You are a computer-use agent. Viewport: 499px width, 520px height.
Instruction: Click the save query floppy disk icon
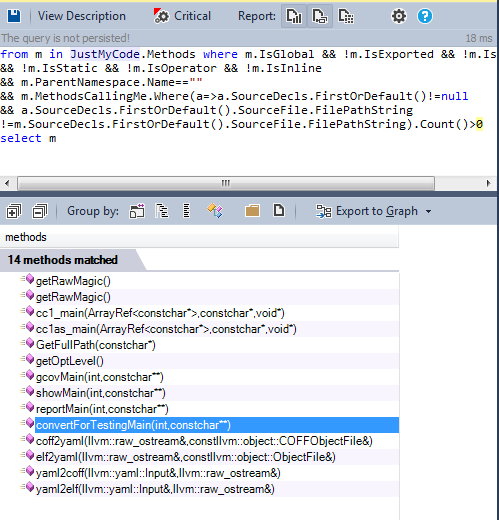14,16
